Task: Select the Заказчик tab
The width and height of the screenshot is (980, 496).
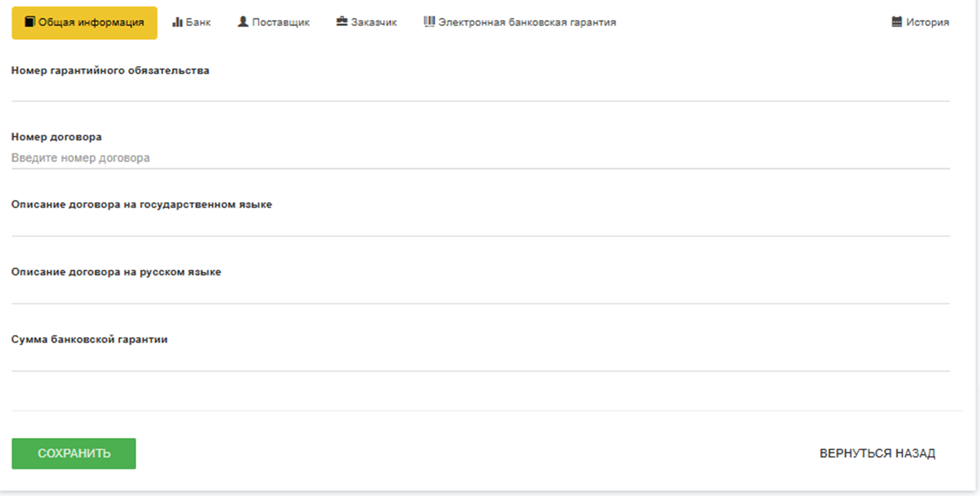Action: click(x=373, y=22)
